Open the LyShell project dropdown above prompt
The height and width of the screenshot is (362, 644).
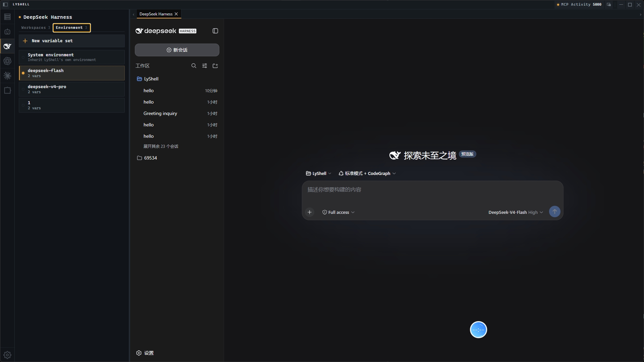point(319,173)
